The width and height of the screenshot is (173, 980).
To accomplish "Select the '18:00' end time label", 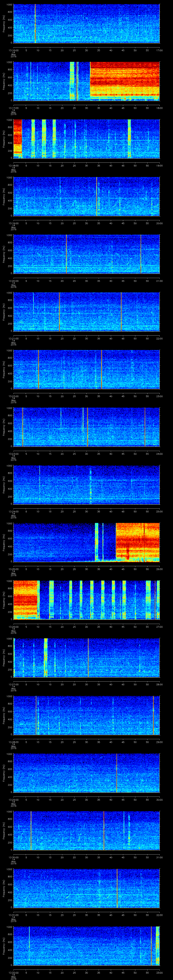I will tap(159, 108).
